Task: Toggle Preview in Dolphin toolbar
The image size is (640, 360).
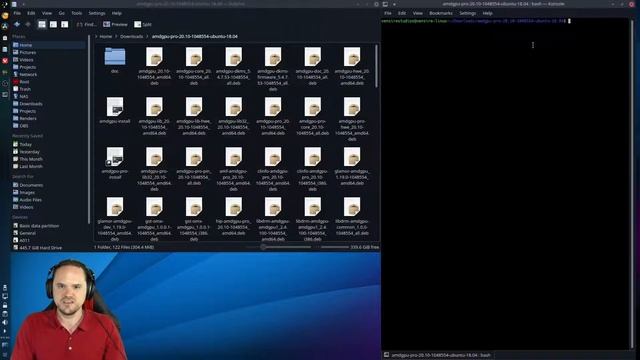Action: point(115,24)
